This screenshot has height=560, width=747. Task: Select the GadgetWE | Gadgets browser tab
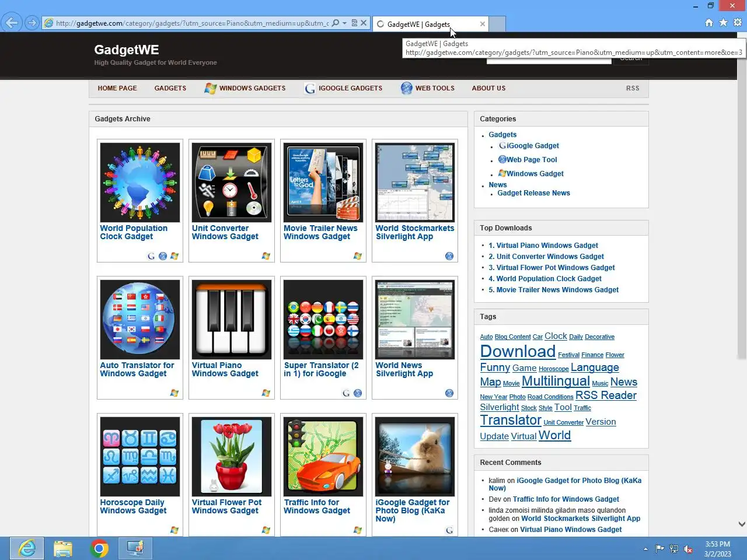430,24
